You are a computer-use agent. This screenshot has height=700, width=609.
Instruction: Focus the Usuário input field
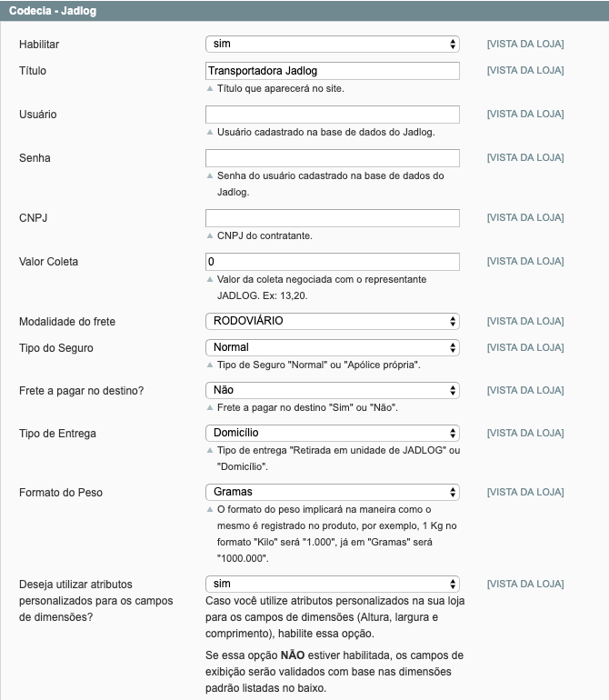[333, 114]
